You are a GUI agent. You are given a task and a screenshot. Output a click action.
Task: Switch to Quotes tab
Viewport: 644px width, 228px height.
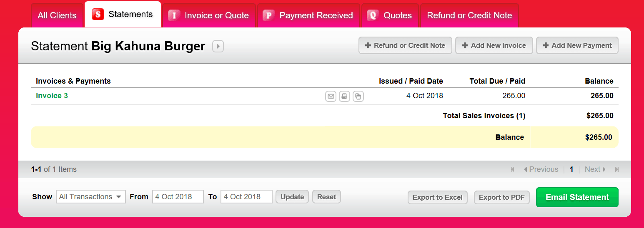(x=390, y=15)
